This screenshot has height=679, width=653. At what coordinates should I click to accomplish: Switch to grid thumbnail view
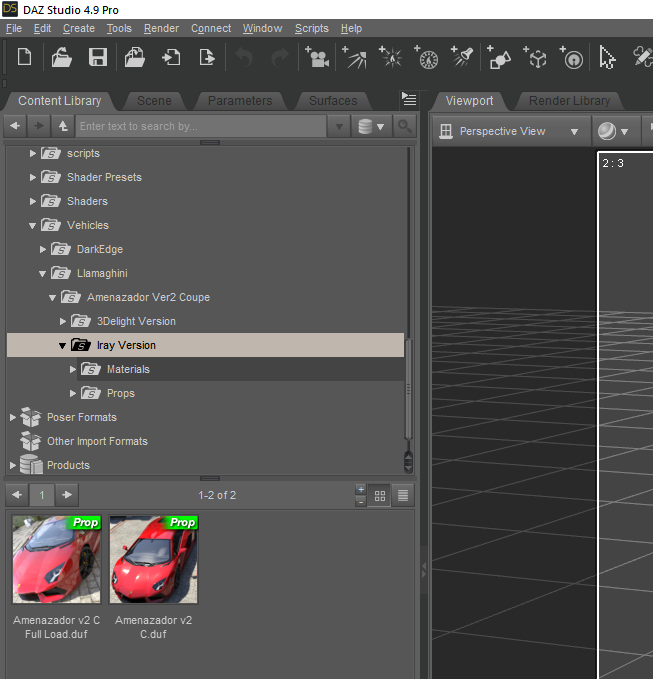pos(380,495)
